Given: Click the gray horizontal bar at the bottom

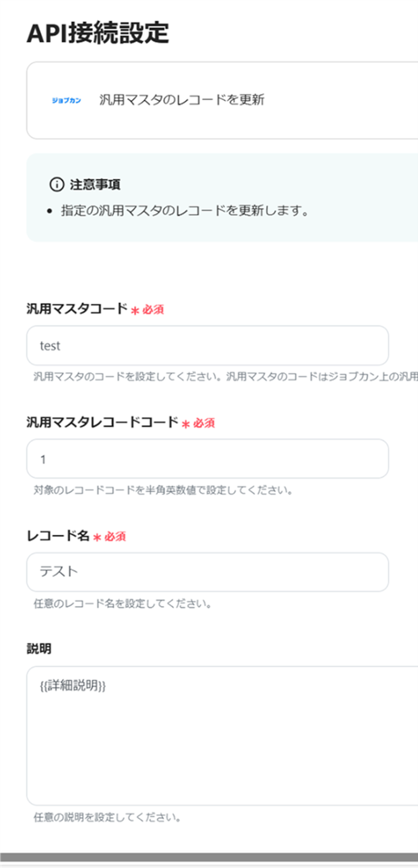Looking at the screenshot, I should click(x=209, y=857).
